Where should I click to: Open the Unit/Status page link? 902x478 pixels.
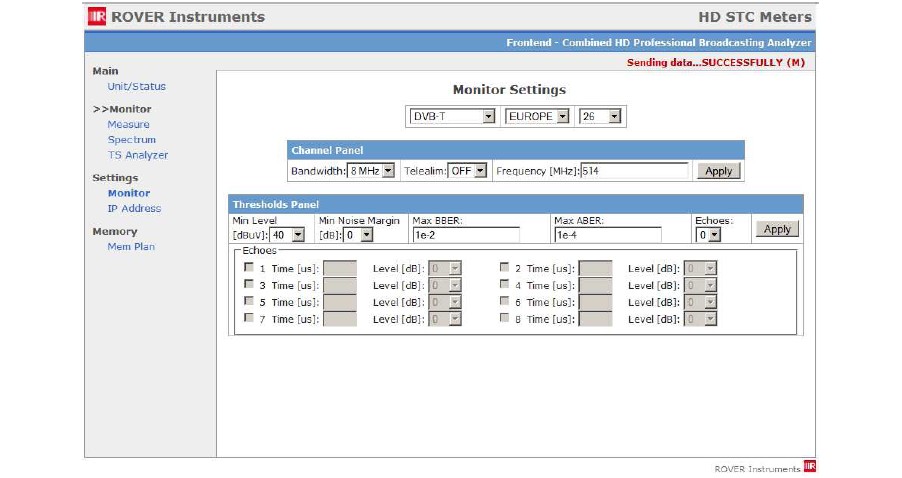pos(136,86)
